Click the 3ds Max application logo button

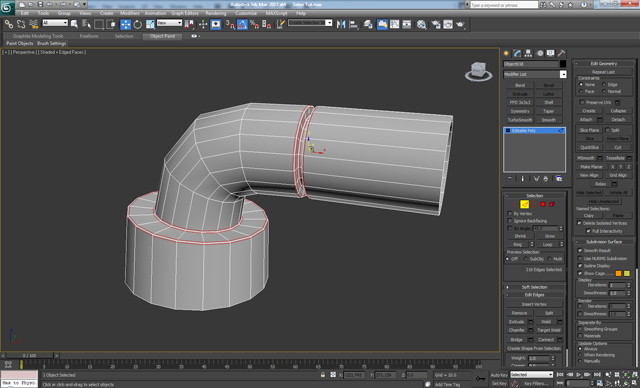[7, 7]
